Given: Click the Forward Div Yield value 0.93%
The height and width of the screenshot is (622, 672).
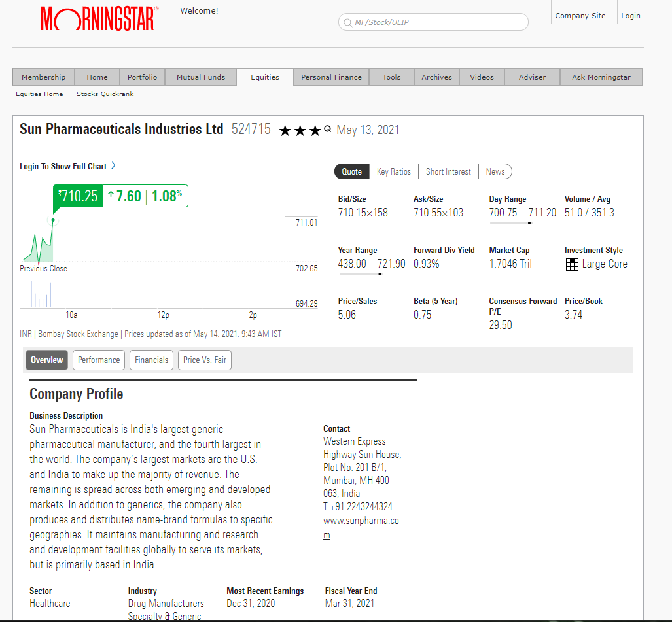Looking at the screenshot, I should pyautogui.click(x=427, y=264).
